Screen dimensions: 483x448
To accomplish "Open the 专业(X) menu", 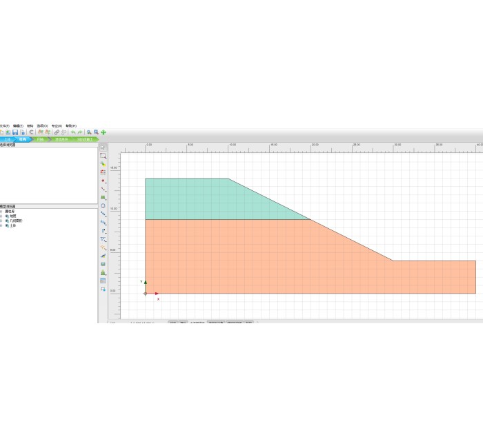I will pyautogui.click(x=57, y=126).
